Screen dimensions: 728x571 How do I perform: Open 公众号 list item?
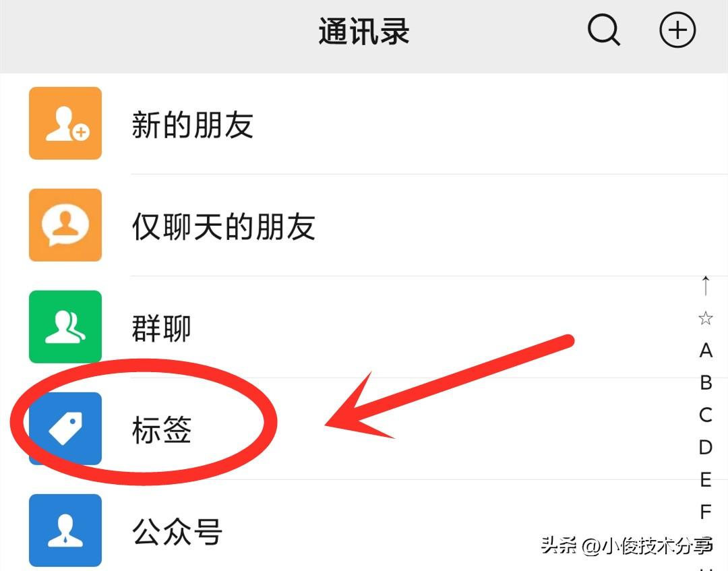[x=364, y=526]
